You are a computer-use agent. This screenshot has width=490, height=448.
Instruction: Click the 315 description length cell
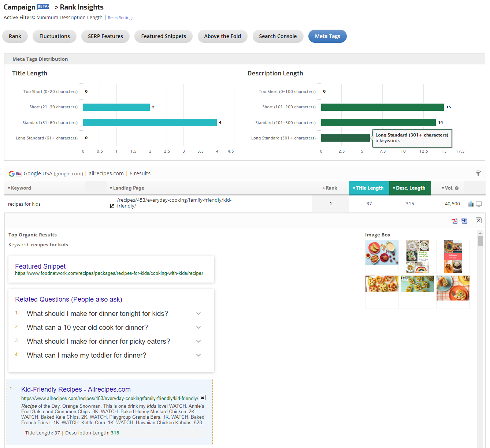410,204
